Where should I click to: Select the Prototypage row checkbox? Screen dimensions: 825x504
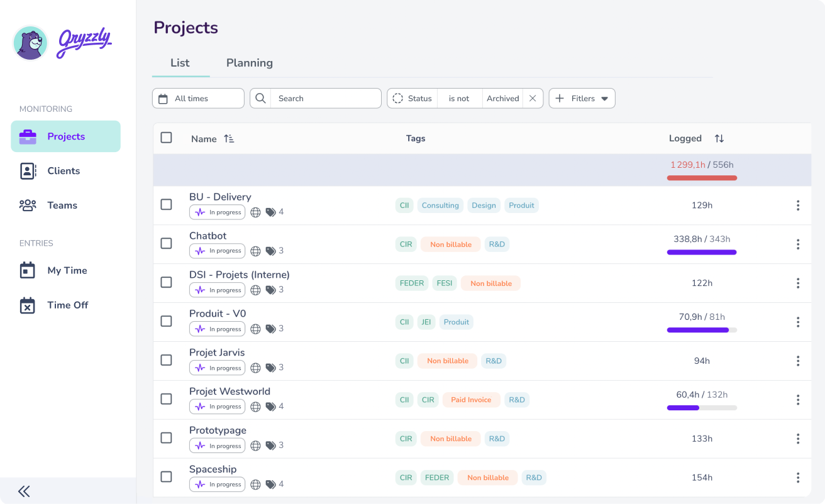tap(166, 438)
